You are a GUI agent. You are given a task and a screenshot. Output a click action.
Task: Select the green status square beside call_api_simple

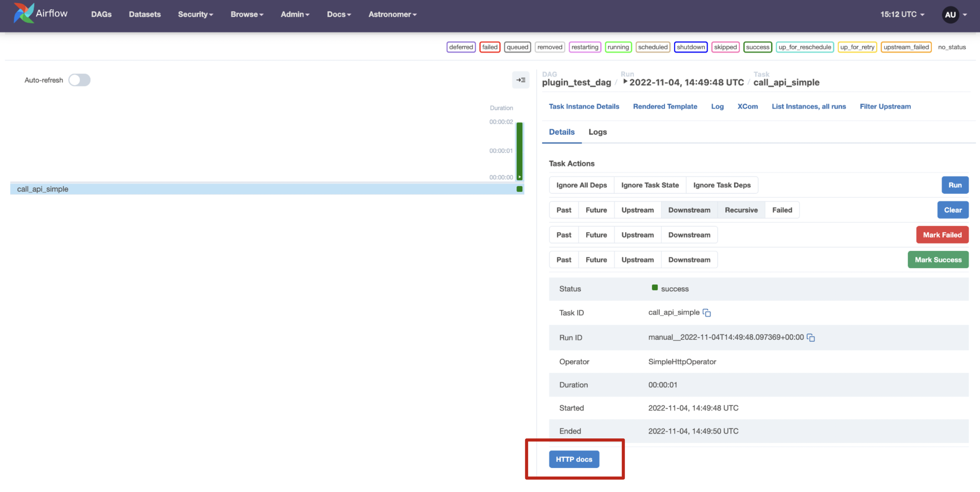click(519, 189)
